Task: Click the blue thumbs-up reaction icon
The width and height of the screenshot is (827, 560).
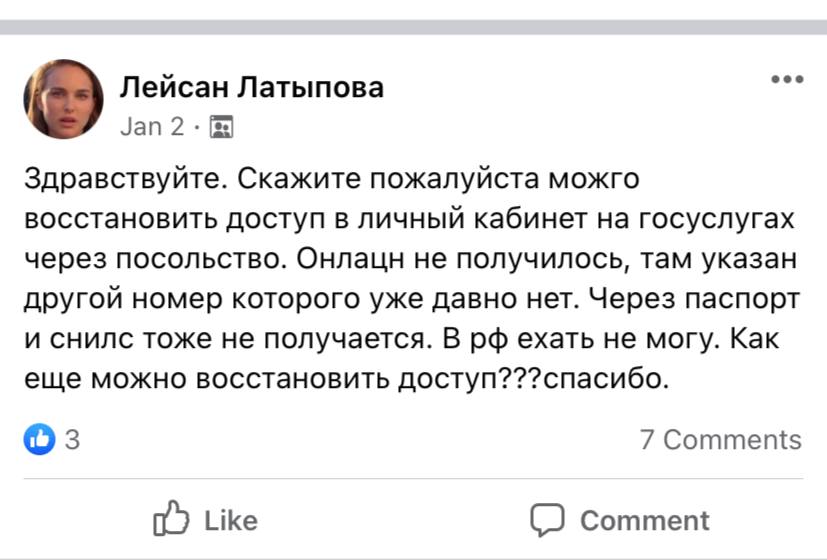Action: coord(40,438)
